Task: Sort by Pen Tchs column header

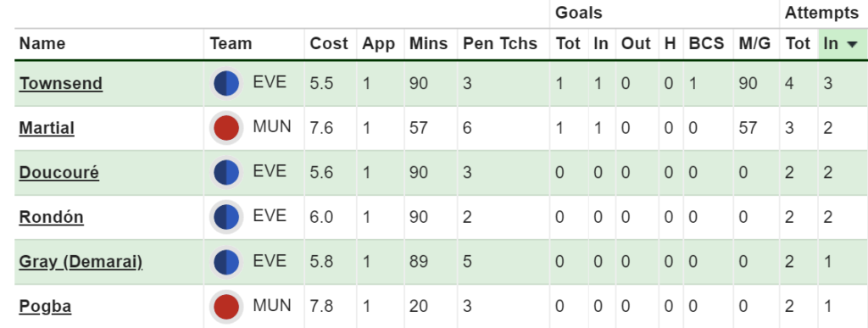Action: 500,44
